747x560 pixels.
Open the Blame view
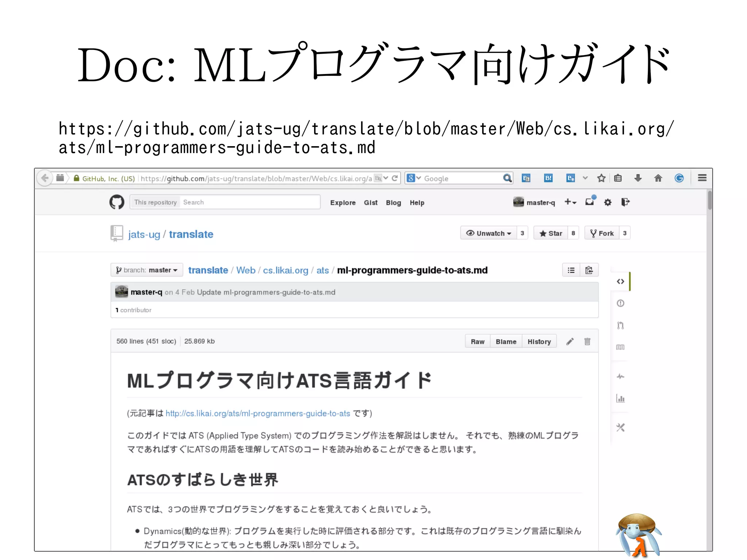tap(506, 342)
